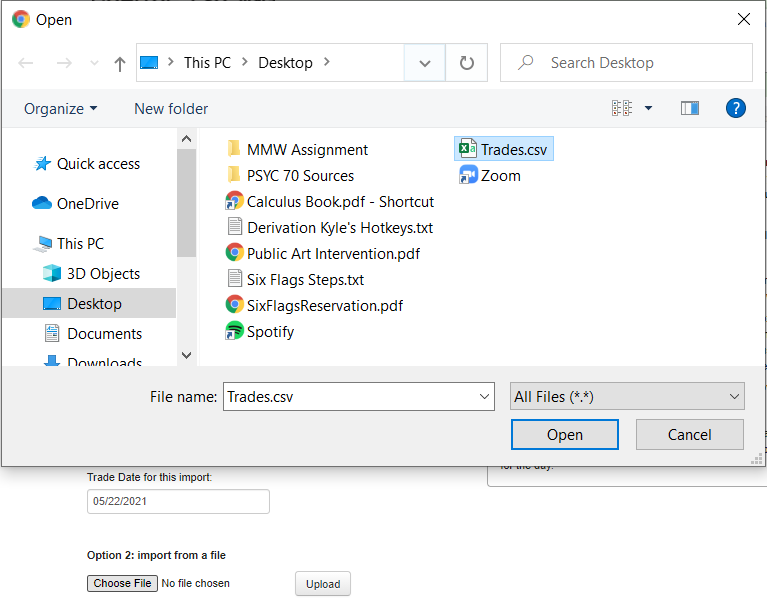The image size is (767, 610).
Task: Expand the address bar history dropdown
Action: coord(424,63)
